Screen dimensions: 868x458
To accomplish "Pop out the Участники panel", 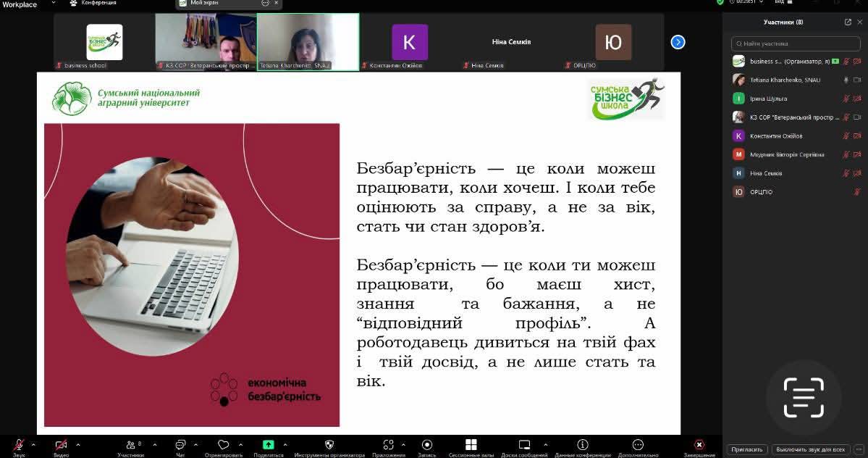I will (848, 22).
